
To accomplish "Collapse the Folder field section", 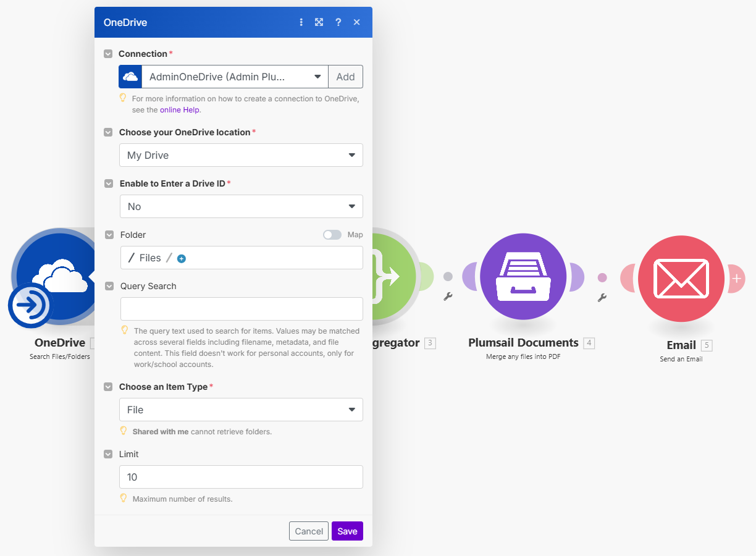I will tap(109, 235).
